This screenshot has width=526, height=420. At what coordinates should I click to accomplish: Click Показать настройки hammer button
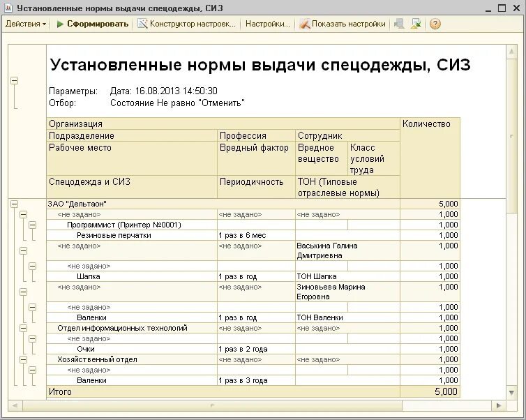click(343, 24)
